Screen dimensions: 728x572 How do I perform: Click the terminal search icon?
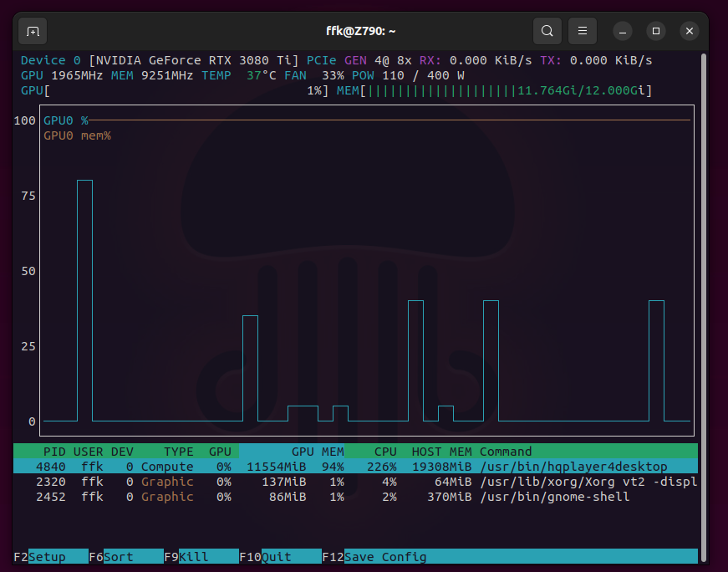pos(547,31)
